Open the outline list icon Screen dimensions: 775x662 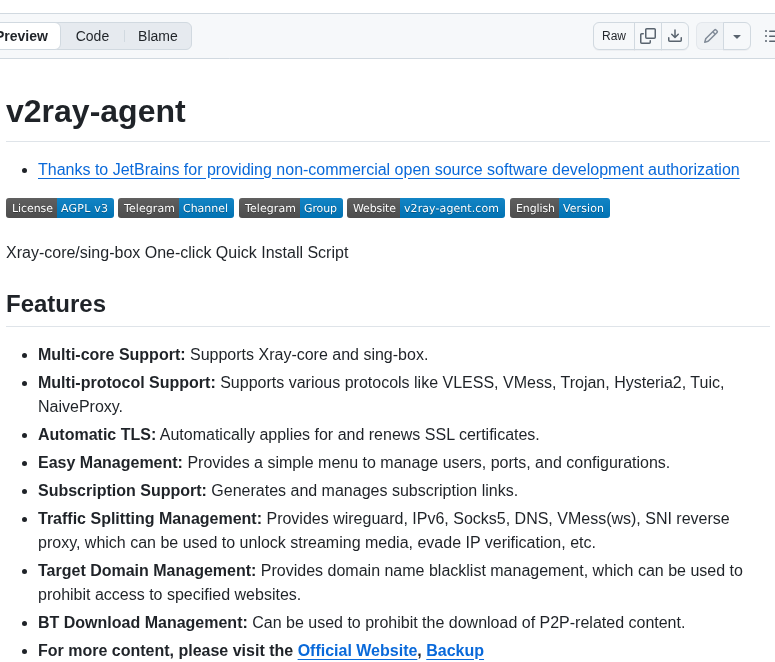[x=769, y=36]
